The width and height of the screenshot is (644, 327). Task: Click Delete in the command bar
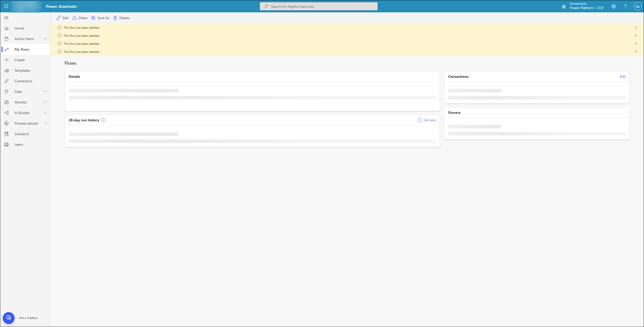point(121,18)
